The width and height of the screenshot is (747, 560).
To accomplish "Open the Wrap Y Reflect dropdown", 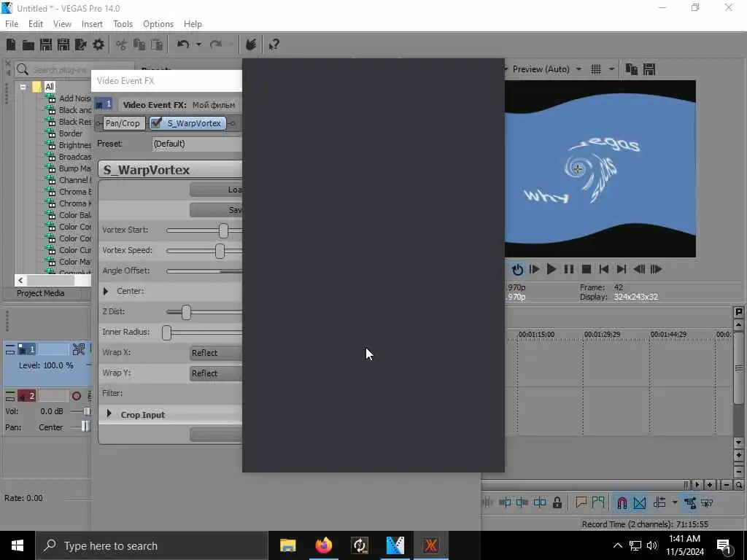I will click(x=216, y=373).
